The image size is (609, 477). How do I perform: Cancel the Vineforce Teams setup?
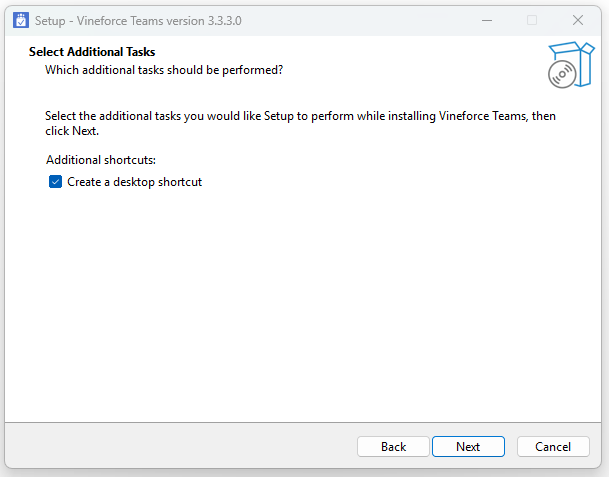pos(553,447)
